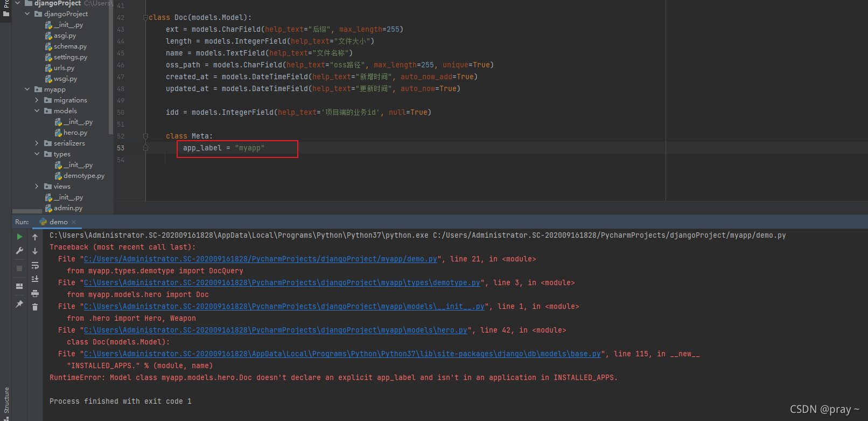
Task: Click the app_label = "myapp" code line
Action: coord(223,148)
